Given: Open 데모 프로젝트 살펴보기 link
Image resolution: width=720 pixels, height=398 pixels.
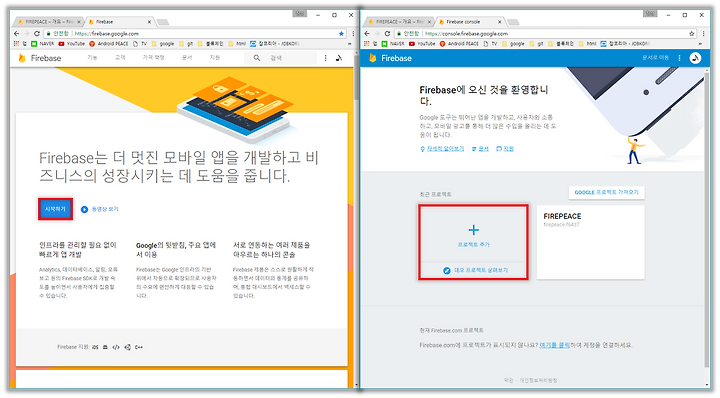Looking at the screenshot, I should (476, 270).
